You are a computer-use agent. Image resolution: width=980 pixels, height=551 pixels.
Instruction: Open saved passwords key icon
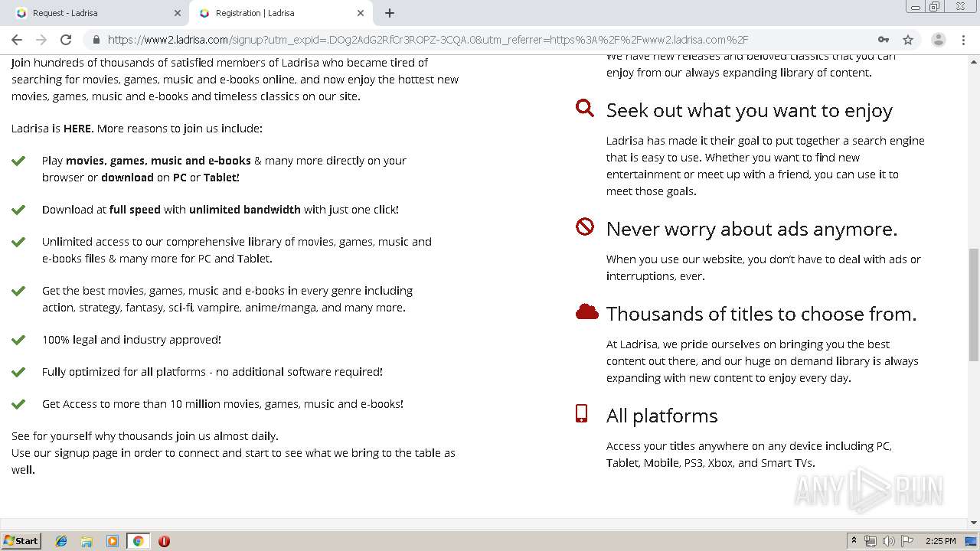click(884, 40)
